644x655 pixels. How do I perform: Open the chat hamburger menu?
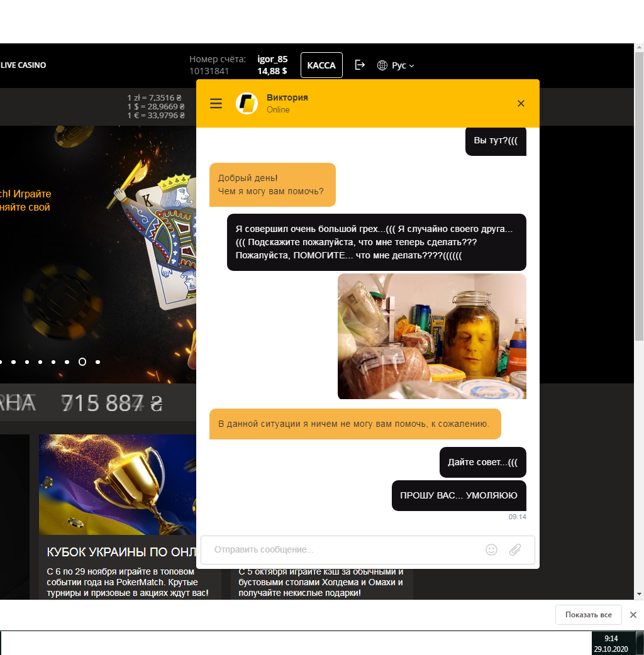[216, 104]
